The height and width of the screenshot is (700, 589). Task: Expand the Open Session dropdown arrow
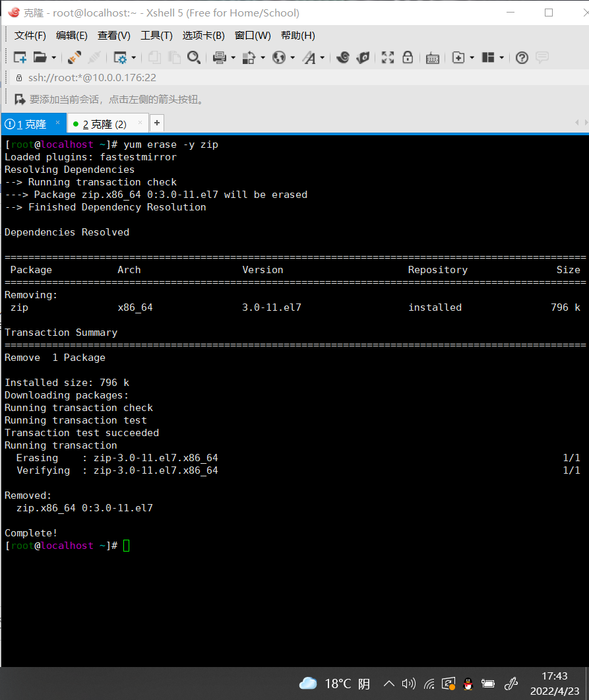tap(54, 57)
